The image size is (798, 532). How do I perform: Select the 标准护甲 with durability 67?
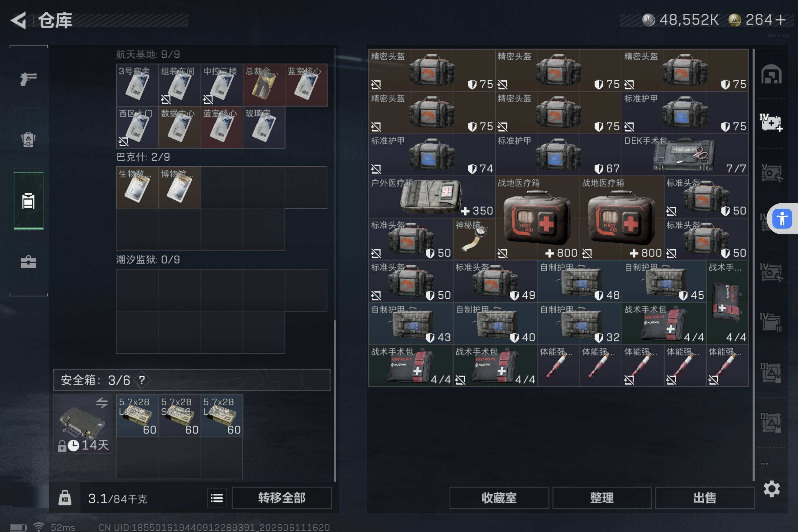coord(559,155)
